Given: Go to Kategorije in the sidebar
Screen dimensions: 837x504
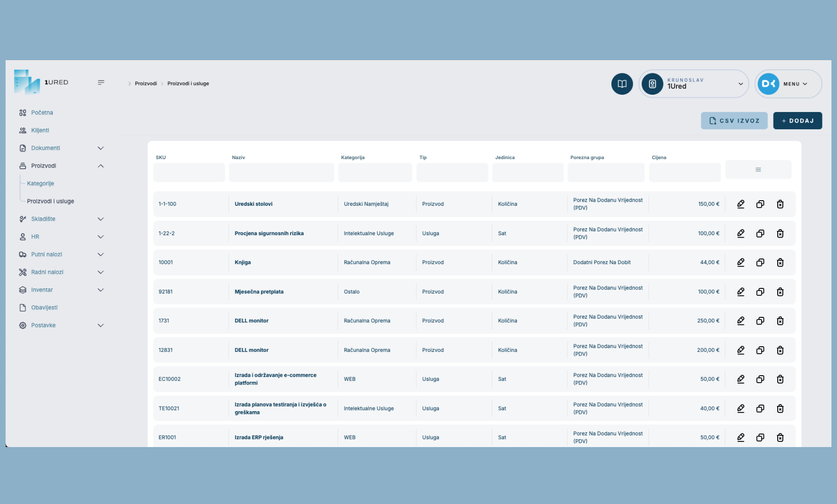Looking at the screenshot, I should tap(41, 183).
